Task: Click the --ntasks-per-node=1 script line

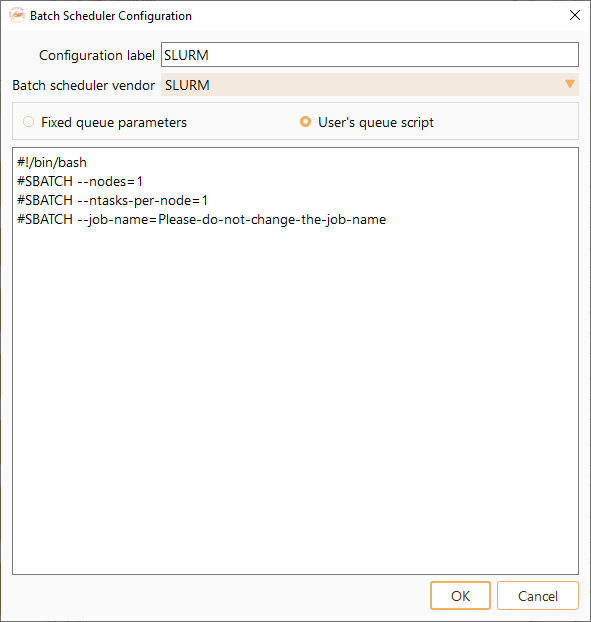Action: [112, 200]
